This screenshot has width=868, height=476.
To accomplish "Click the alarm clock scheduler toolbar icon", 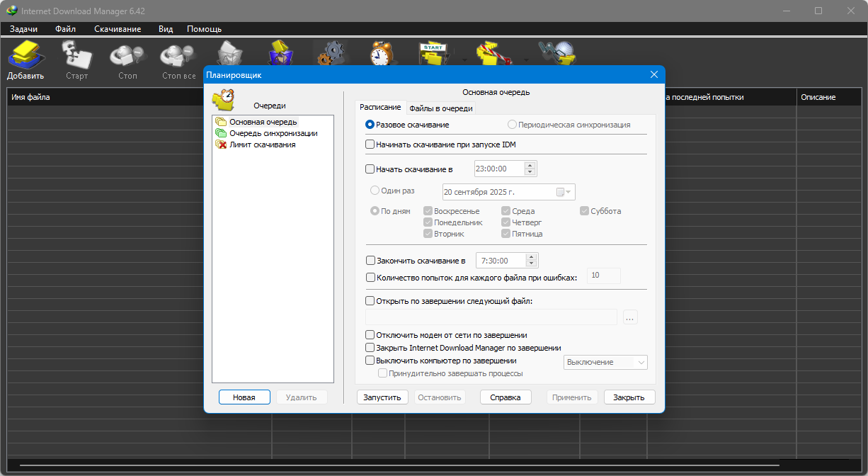I will (380, 53).
